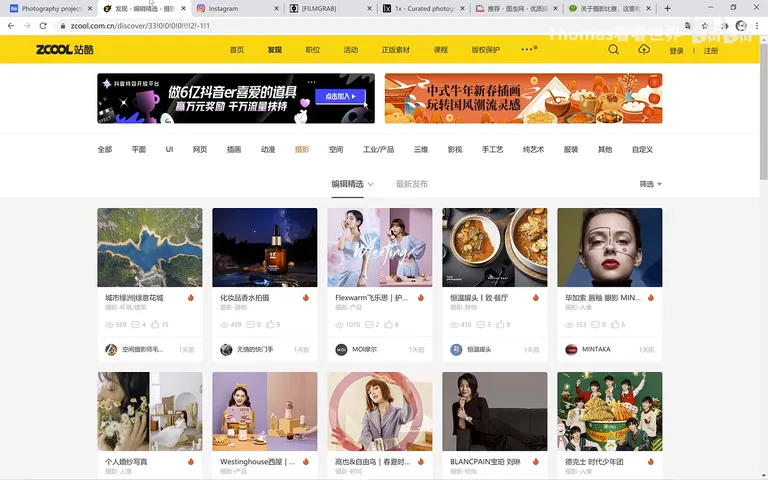768x480 pixels.
Task: Open the 德克士 时代少年团 thumbnail
Action: coord(610,411)
